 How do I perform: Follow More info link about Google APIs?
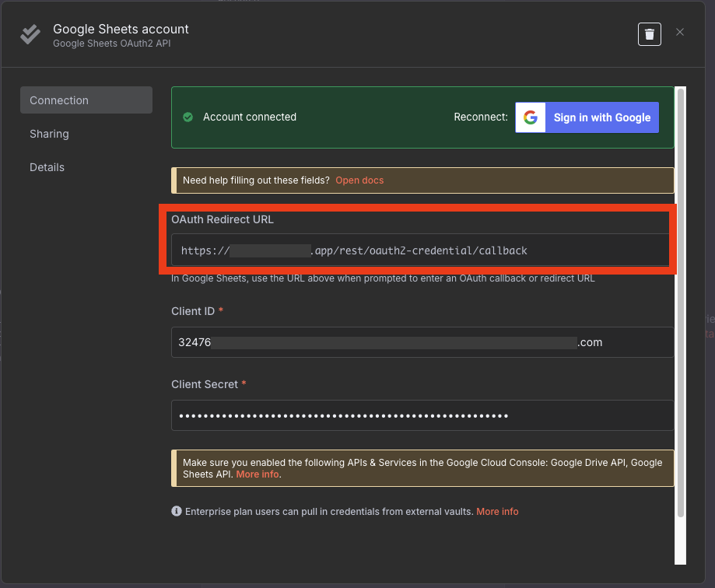258,474
